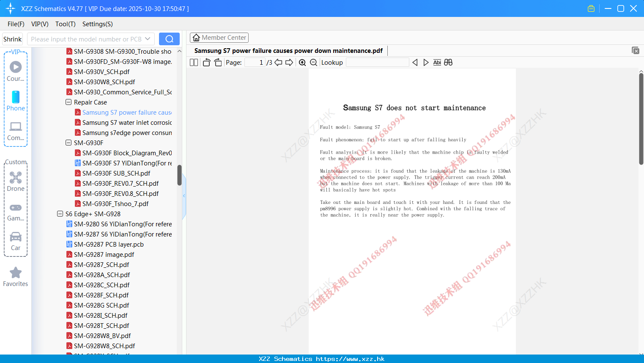Screen dimensions: 644x363
Task: Click the Abi text select icon
Action: (437, 62)
